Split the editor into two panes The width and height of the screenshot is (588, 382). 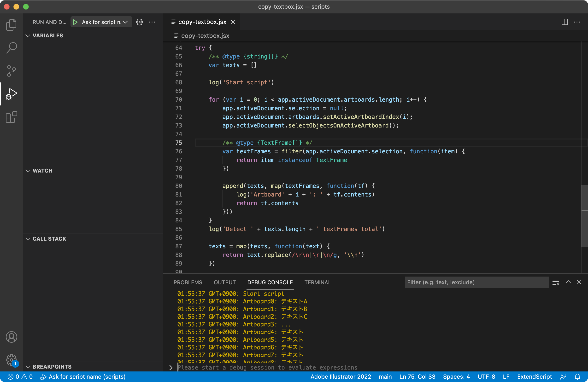[564, 22]
